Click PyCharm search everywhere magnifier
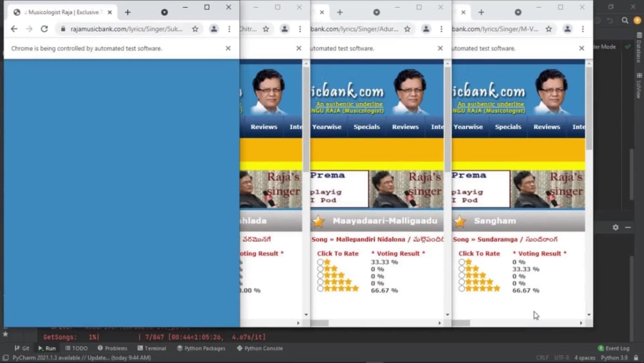This screenshot has height=363, width=644. point(625,20)
